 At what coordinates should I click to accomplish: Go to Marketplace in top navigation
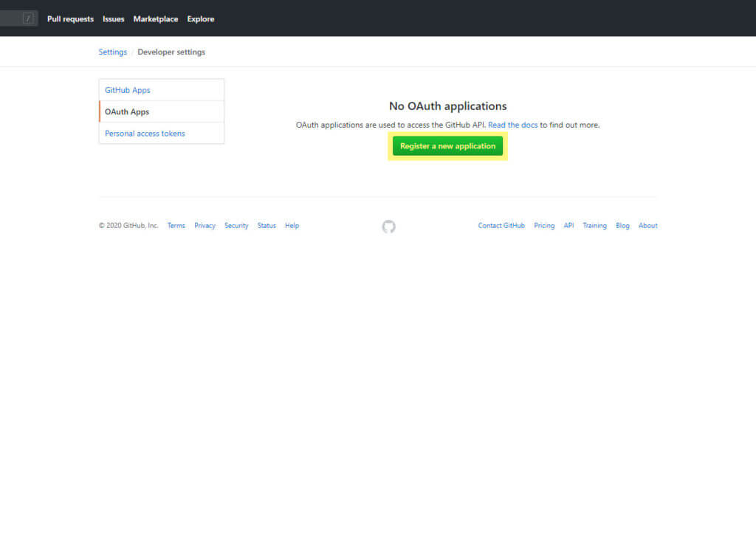(156, 19)
